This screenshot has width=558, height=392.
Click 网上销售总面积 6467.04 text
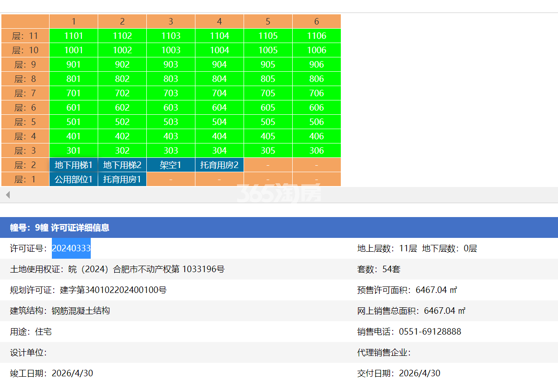click(x=411, y=311)
